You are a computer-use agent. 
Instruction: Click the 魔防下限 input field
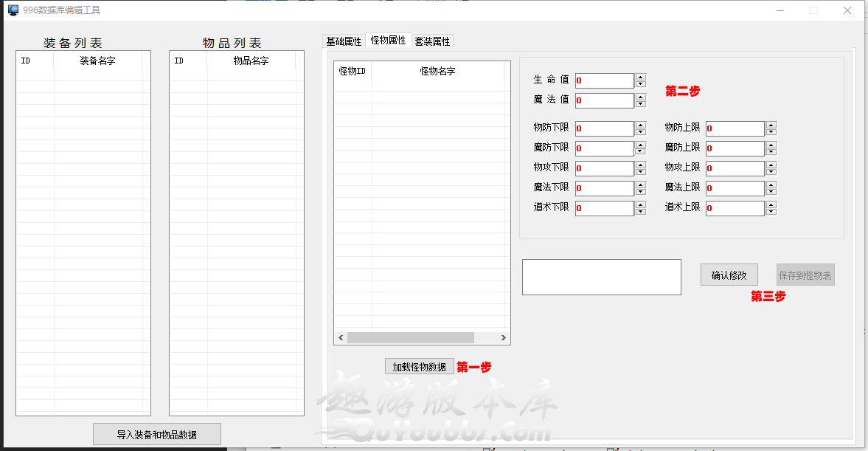[605, 149]
